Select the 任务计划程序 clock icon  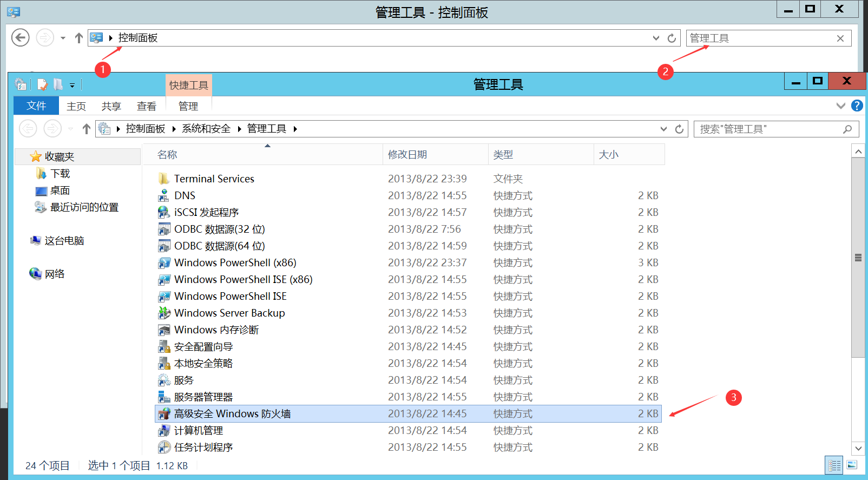pos(164,447)
